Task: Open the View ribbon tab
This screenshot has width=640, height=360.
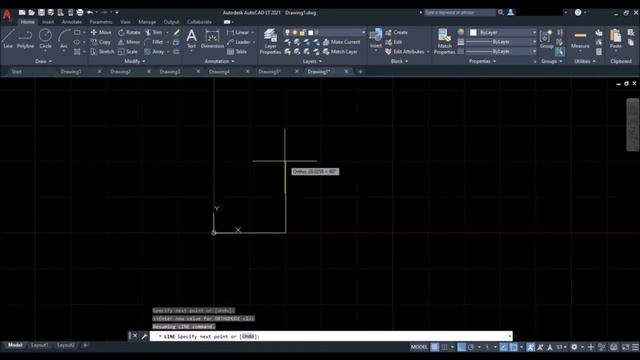Action: [x=125, y=22]
